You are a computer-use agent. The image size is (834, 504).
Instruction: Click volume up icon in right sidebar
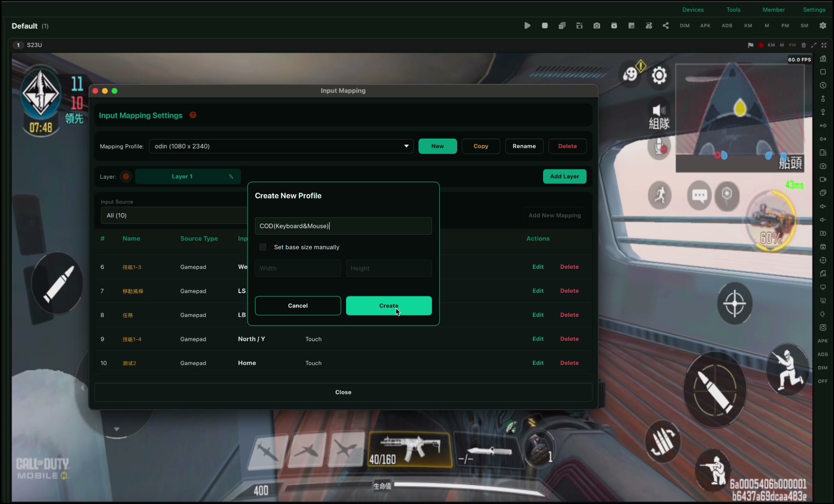coord(823,206)
